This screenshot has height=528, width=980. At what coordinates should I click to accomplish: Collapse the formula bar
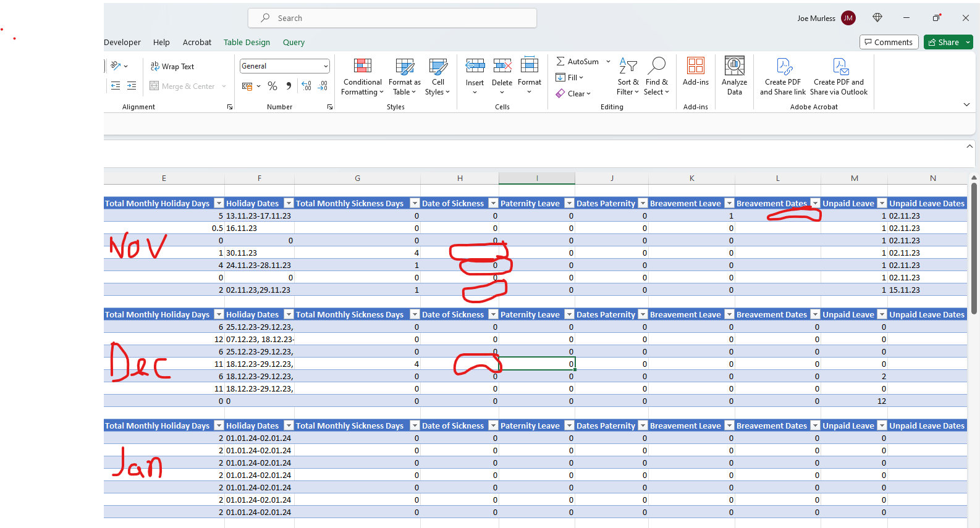click(969, 146)
